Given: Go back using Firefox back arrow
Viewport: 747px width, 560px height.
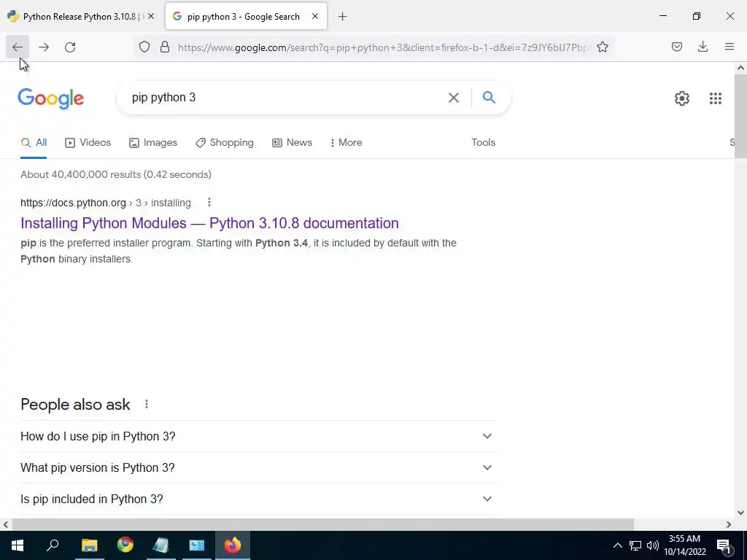Looking at the screenshot, I should (x=18, y=47).
